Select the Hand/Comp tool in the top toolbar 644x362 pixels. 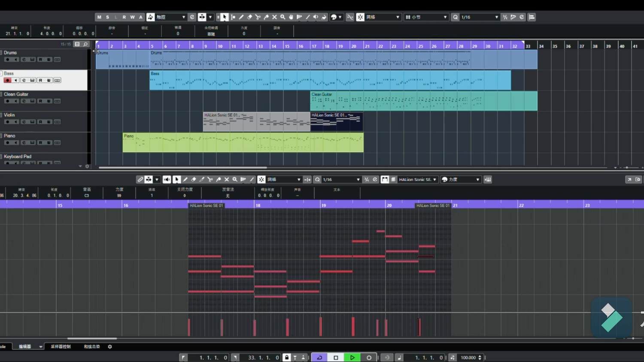point(291,17)
